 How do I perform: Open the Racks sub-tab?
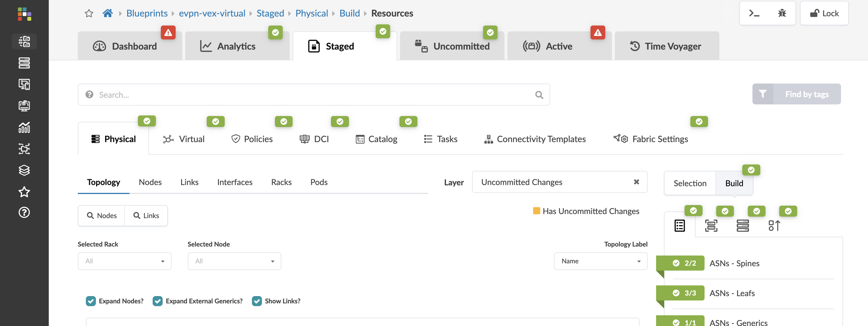281,182
